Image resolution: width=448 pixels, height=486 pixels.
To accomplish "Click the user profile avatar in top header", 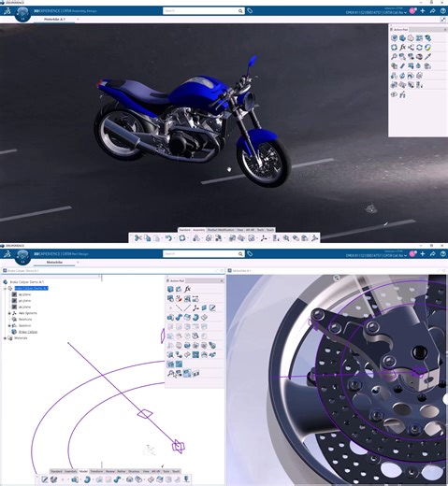I will tap(412, 10).
